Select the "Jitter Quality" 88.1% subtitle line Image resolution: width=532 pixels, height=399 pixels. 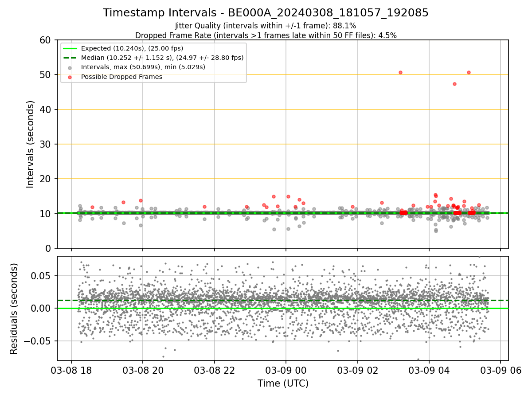266,26
